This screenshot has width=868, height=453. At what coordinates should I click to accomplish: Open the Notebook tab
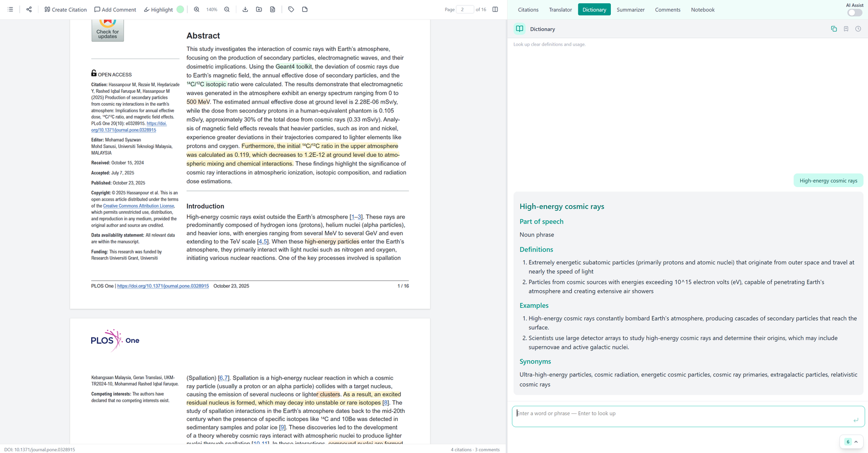[x=703, y=10]
